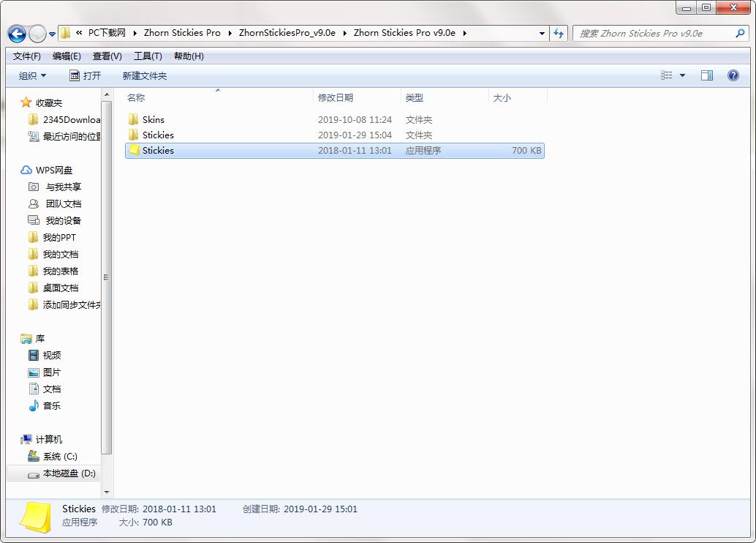Open 团队文档 under WPS网盘
Screen dimensions: 756x543
coord(63,203)
